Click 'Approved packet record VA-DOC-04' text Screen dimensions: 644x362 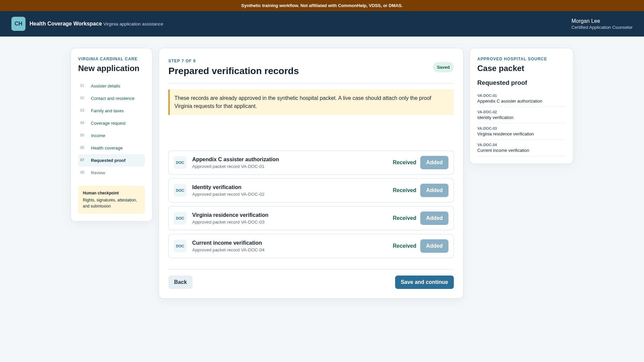pos(228,250)
